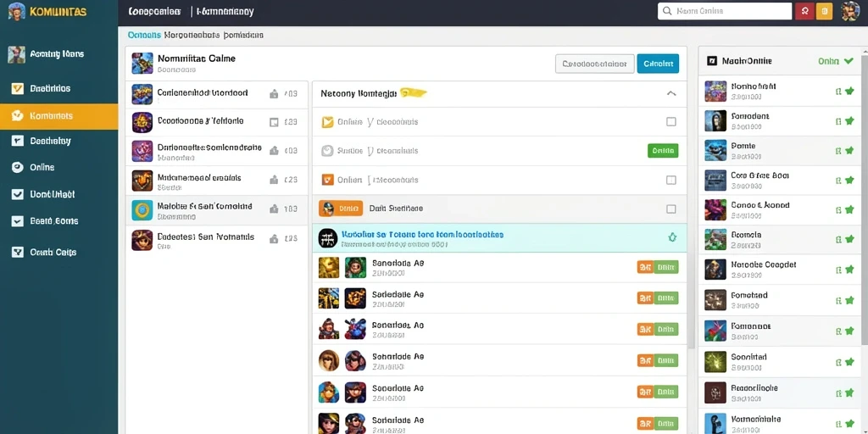This screenshot has height=434, width=868.
Task: Click the Komunitas logo icon in the sidebar header
Action: [17, 11]
